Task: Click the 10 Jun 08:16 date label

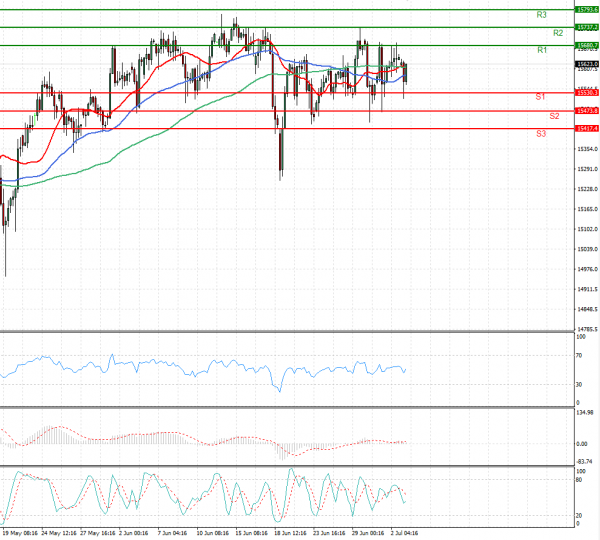Action: coord(213,533)
